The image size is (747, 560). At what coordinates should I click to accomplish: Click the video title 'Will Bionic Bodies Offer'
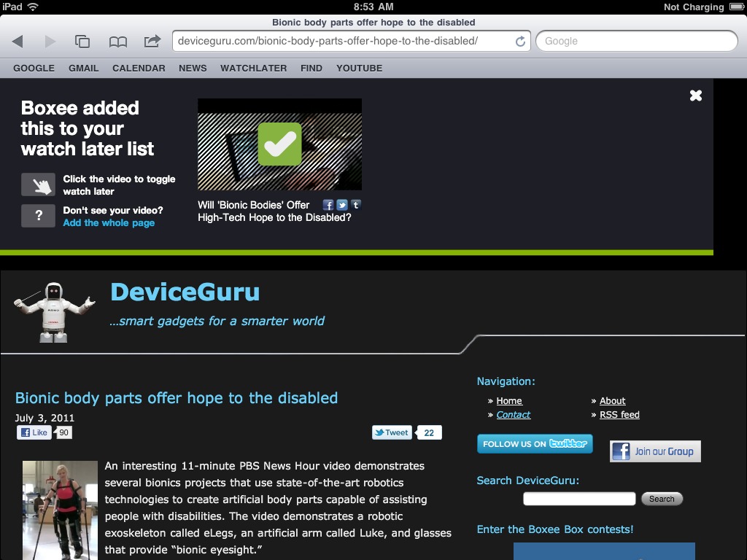[274, 211]
